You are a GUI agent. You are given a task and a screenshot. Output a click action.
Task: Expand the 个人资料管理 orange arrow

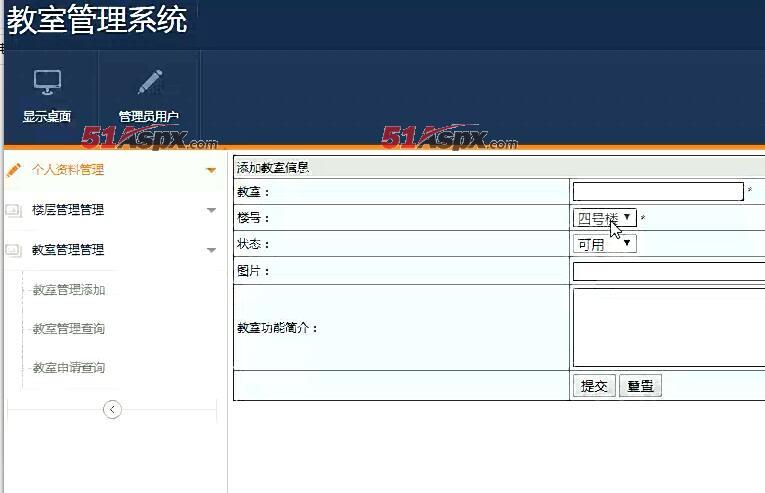(211, 170)
